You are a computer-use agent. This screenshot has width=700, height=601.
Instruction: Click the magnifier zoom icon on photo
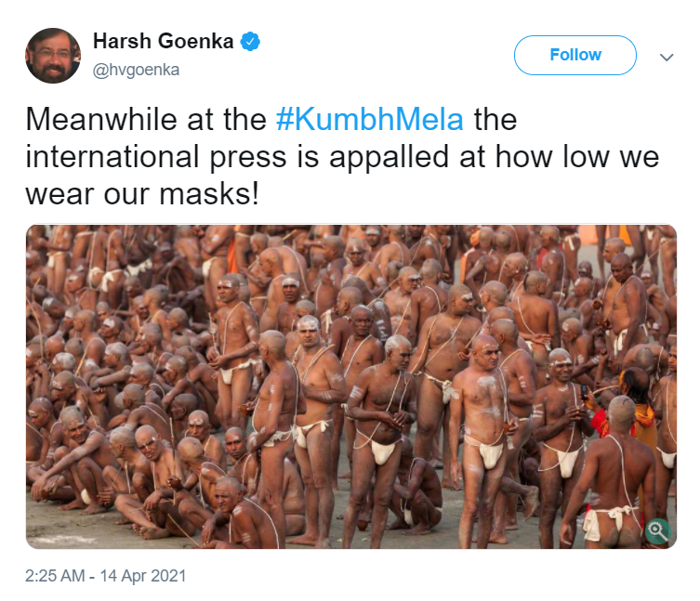[x=657, y=529]
